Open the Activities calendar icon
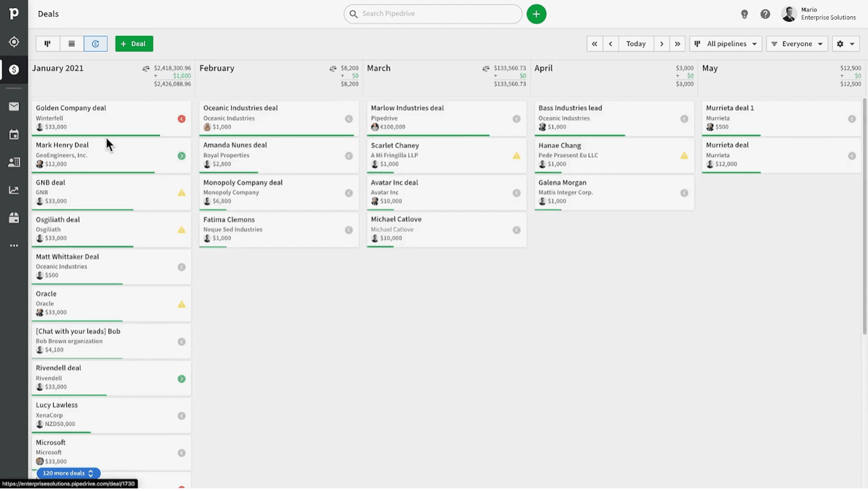The height and width of the screenshot is (491, 868). (x=15, y=134)
